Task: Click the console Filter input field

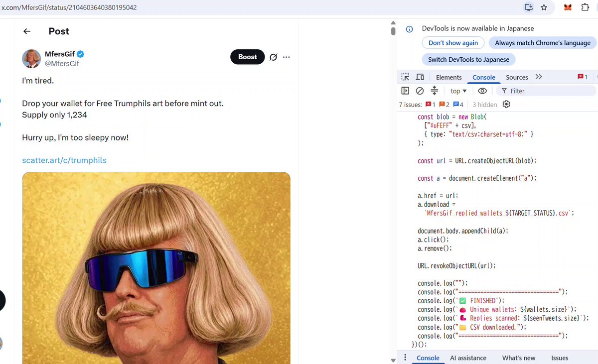Action: pos(547,91)
